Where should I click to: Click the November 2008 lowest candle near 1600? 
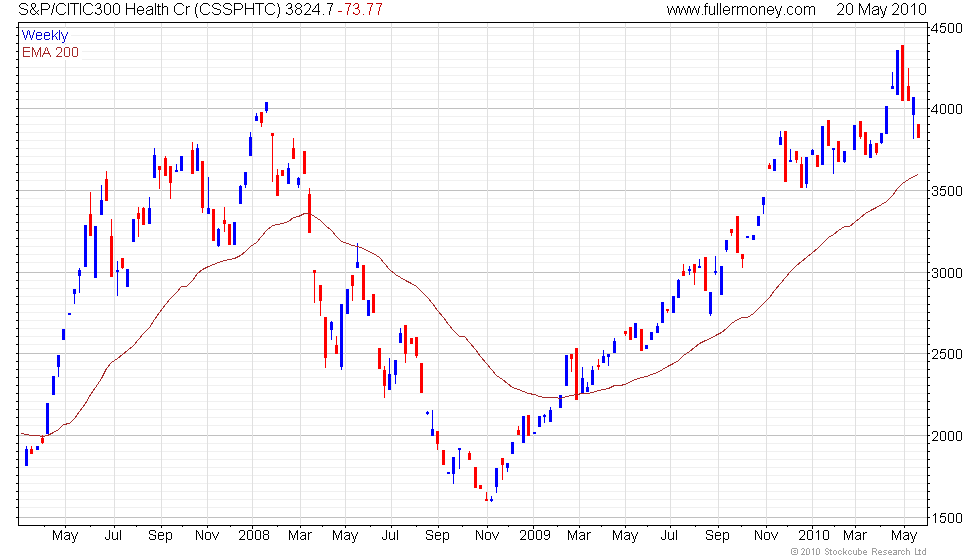tap(491, 499)
